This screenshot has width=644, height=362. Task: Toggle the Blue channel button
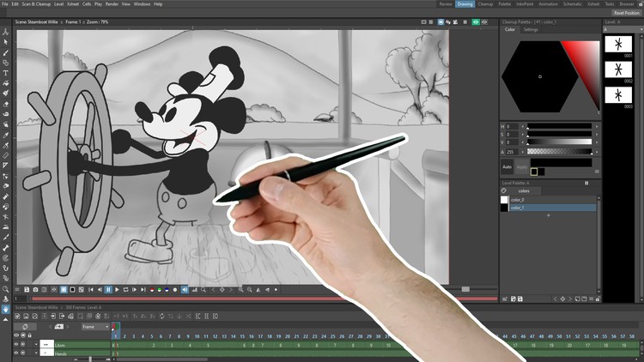[x=167, y=289]
